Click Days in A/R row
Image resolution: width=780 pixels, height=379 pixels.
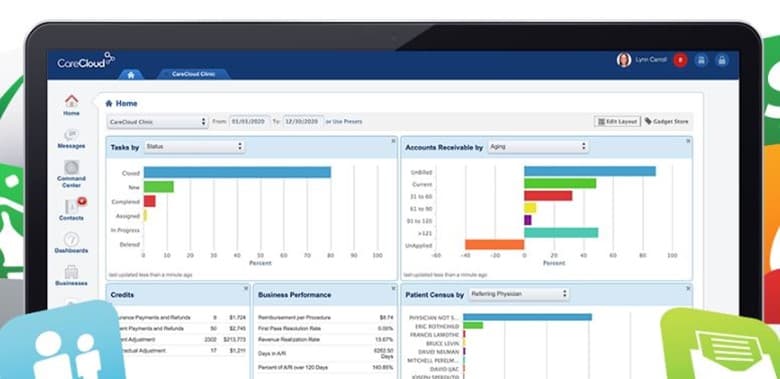[x=325, y=353]
